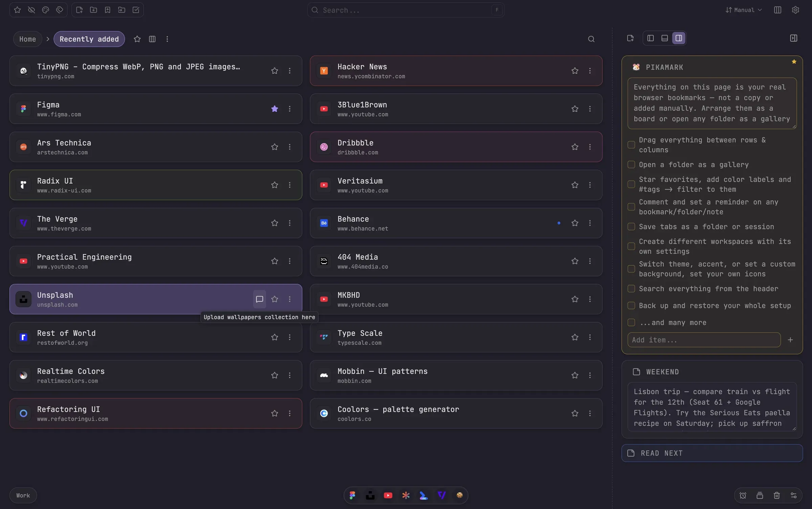Click the columns icon next to Recently added
The height and width of the screenshot is (509, 812).
pos(152,39)
